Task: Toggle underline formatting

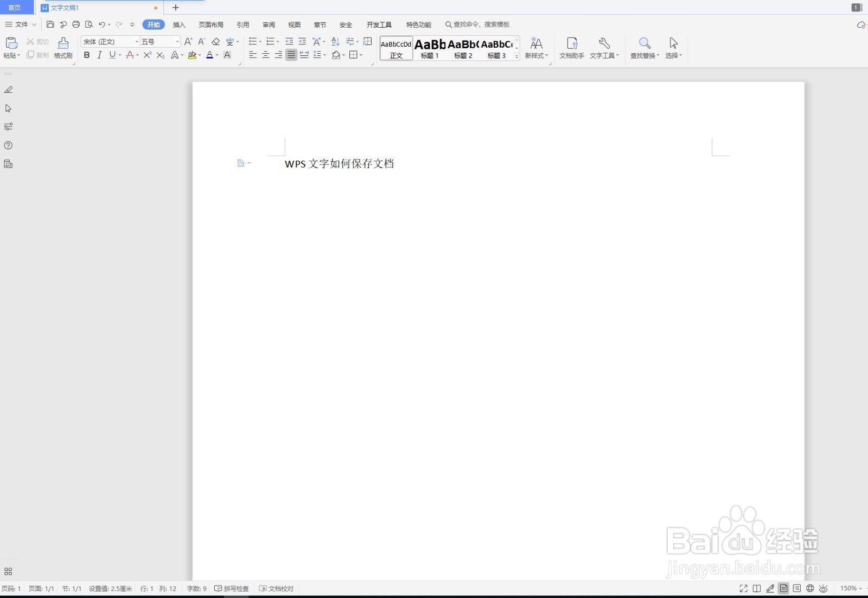Action: click(112, 55)
